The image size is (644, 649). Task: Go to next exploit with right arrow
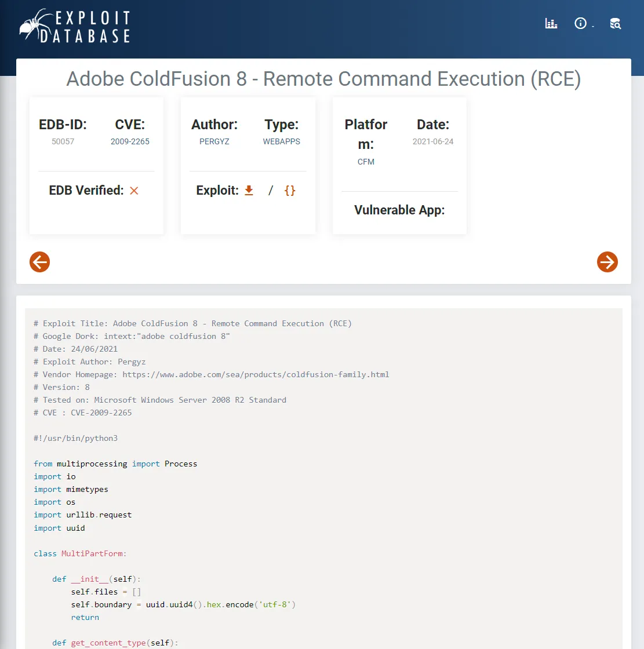coord(607,262)
